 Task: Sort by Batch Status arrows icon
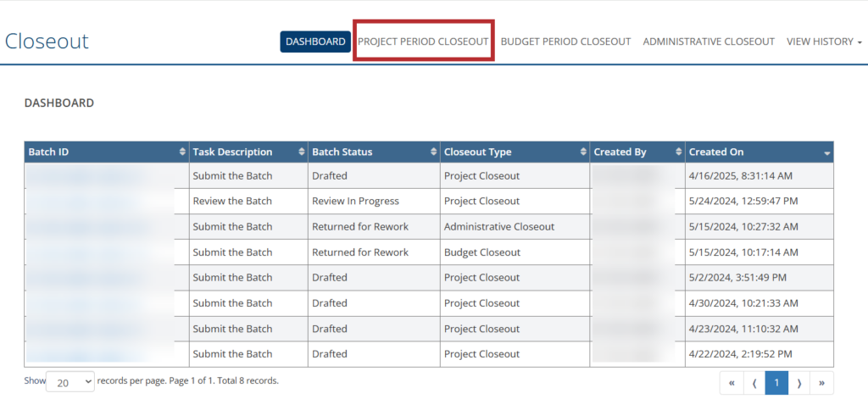[x=432, y=152]
